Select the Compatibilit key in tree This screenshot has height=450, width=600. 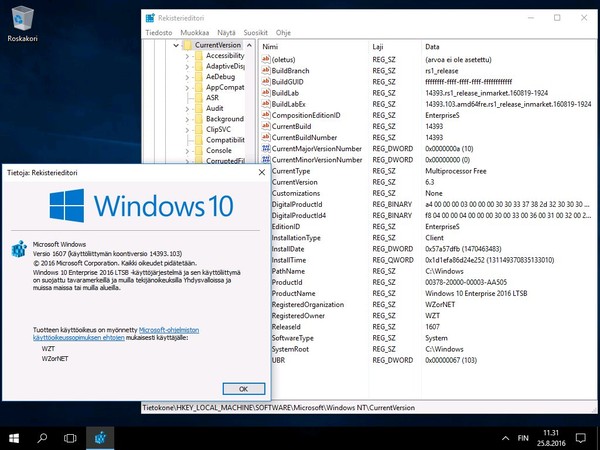pos(225,140)
